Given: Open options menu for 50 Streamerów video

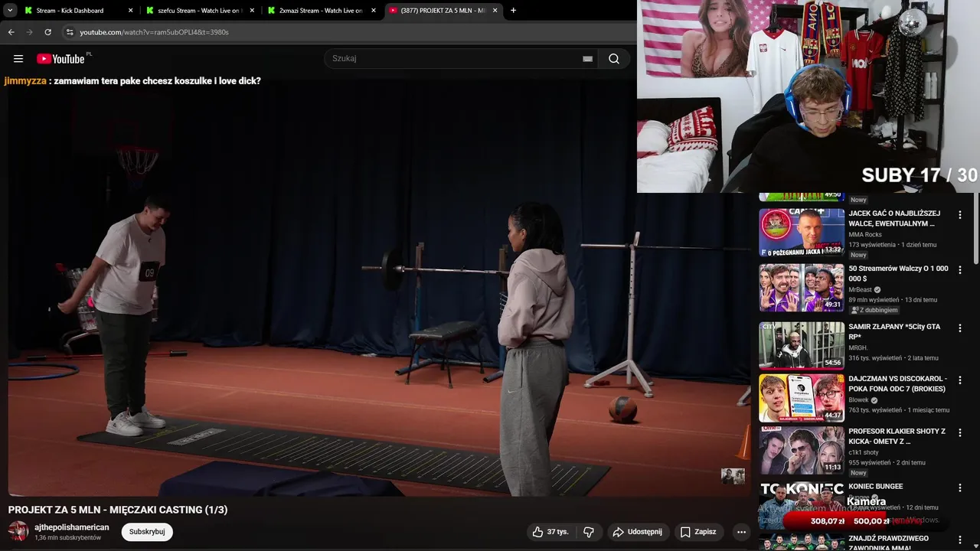Looking at the screenshot, I should point(959,270).
